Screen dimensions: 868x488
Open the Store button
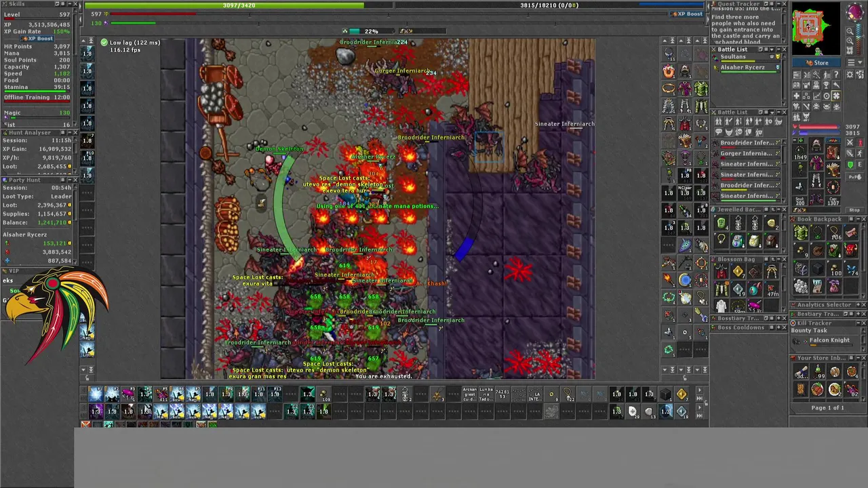pos(816,62)
